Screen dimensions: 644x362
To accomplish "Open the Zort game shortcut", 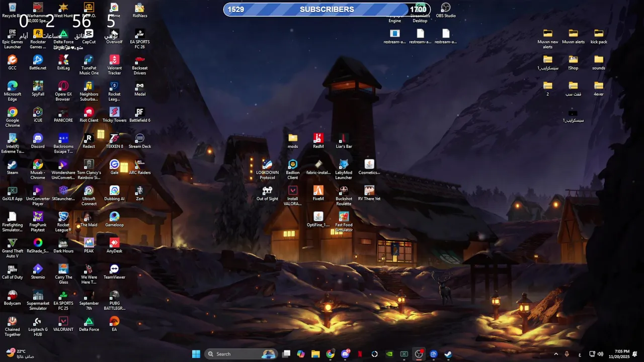I will point(140,193).
